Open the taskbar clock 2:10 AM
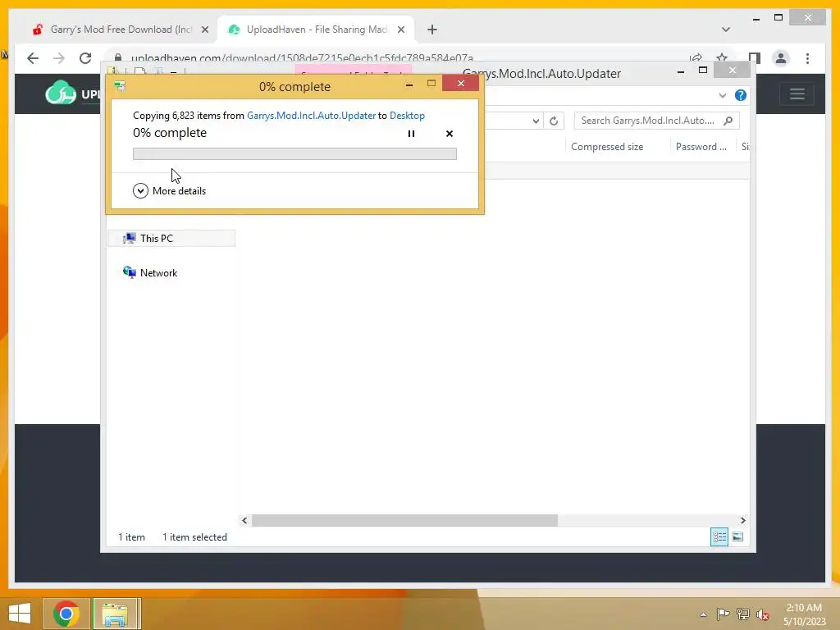The image size is (840, 630). coord(804,614)
